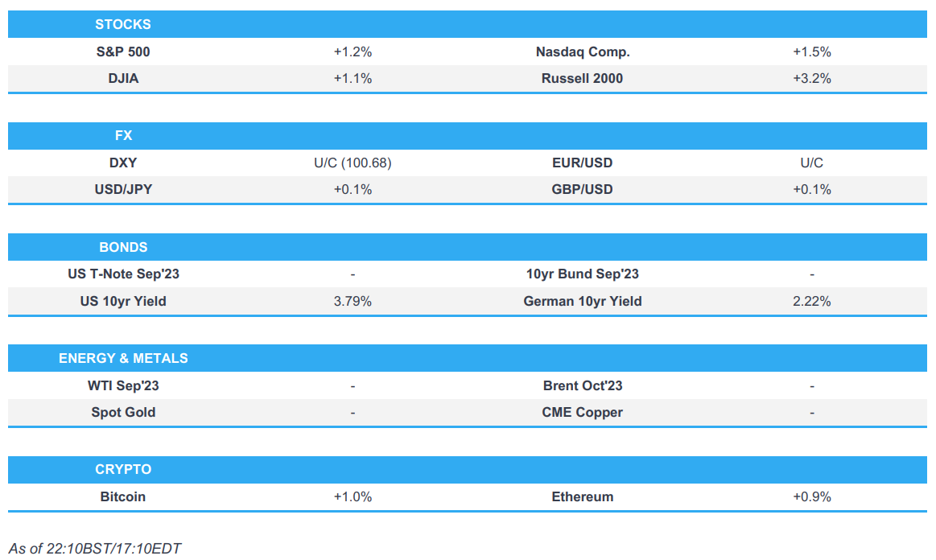Select the S&P 500 label
The width and height of the screenshot is (936, 560).
(123, 51)
